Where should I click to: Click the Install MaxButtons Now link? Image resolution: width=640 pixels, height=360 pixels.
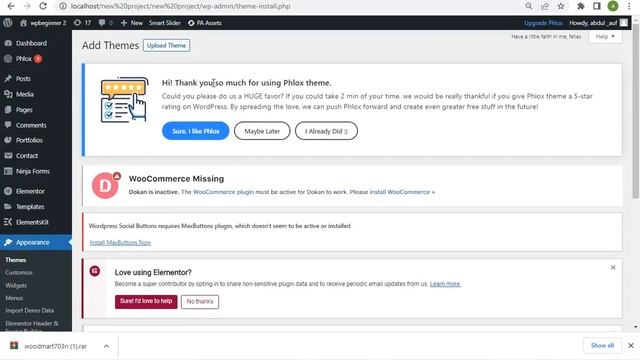pyautogui.click(x=120, y=242)
